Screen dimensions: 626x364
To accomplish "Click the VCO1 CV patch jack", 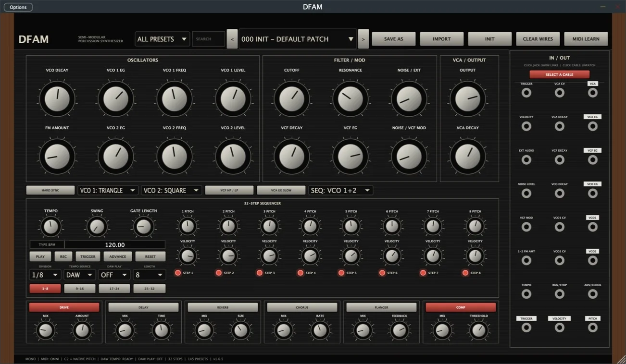I will click(560, 227).
